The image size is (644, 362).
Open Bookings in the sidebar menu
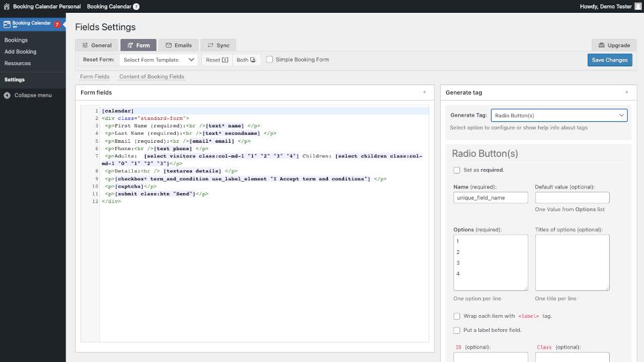[16, 40]
